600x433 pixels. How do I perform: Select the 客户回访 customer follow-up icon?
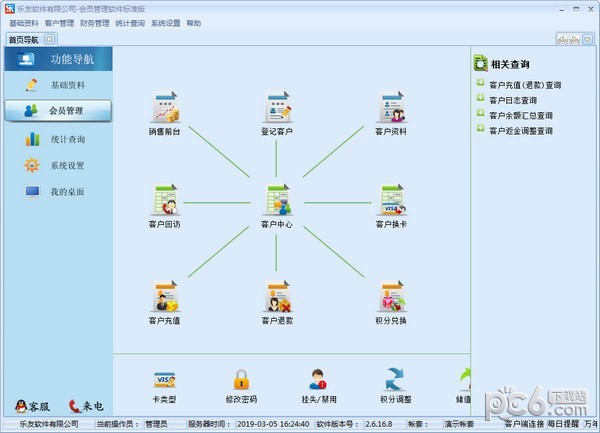coord(165,201)
